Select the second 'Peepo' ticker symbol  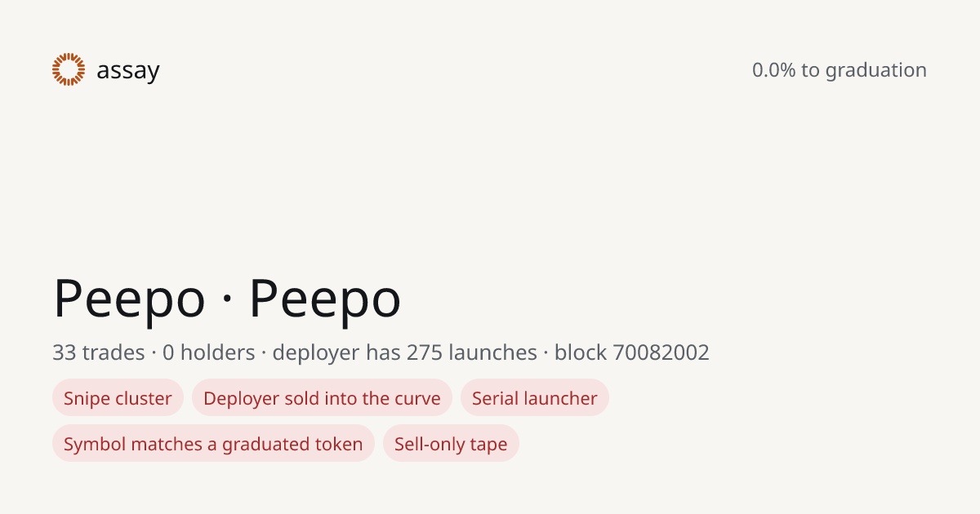click(x=325, y=299)
